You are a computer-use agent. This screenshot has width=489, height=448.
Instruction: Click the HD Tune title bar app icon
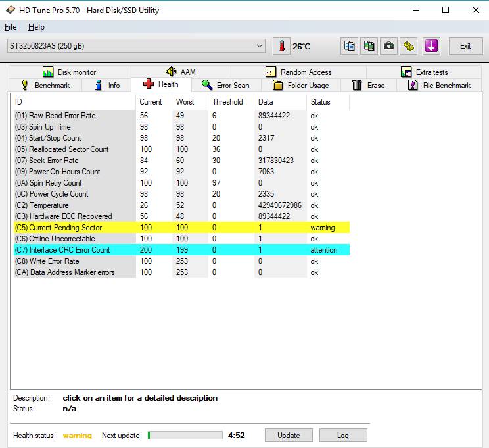pyautogui.click(x=11, y=10)
